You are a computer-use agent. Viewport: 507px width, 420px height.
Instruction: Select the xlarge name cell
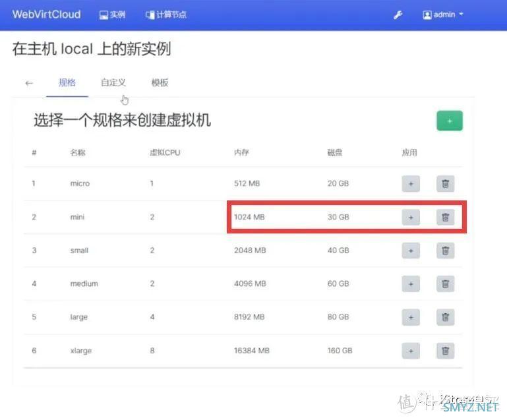click(81, 351)
